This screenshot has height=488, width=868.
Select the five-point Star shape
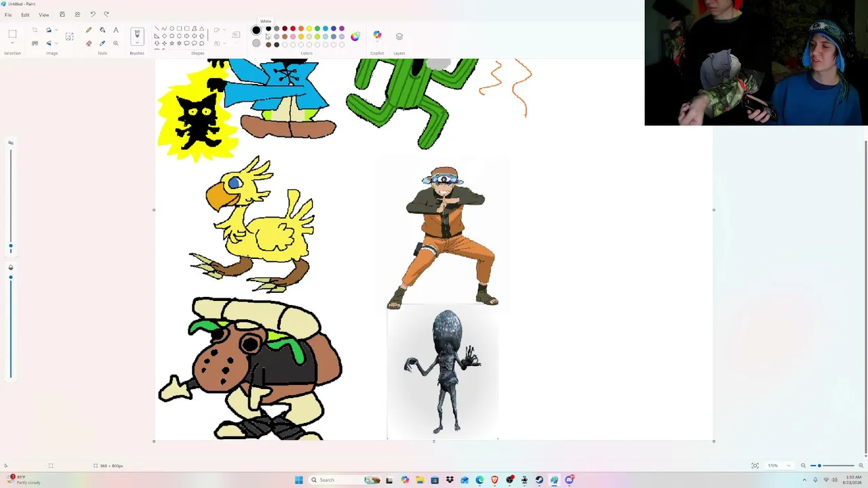(172, 43)
